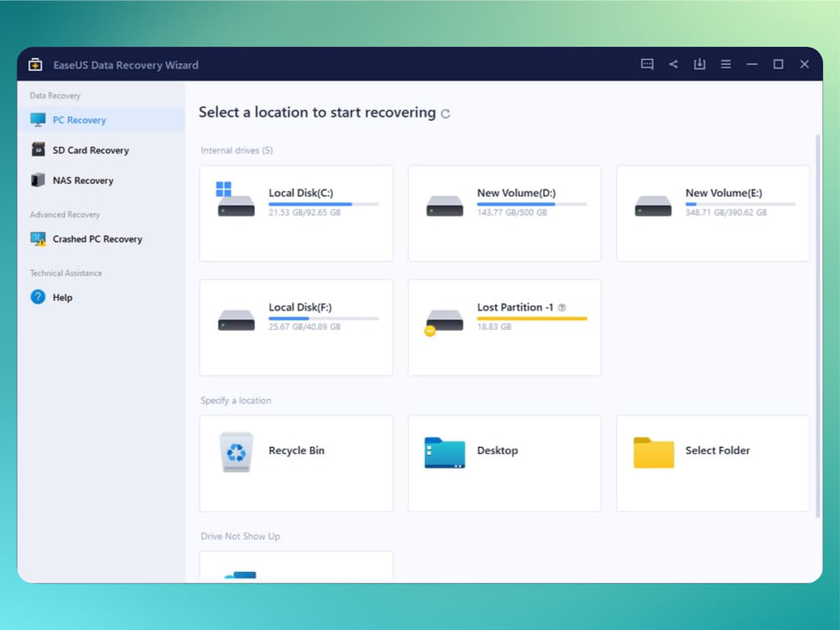
Task: Click the 18.83 GB size text
Action: [494, 327]
